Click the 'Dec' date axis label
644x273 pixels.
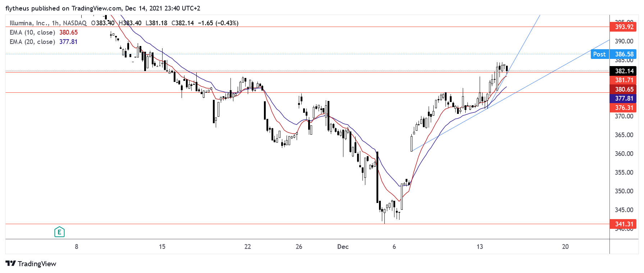tap(343, 246)
